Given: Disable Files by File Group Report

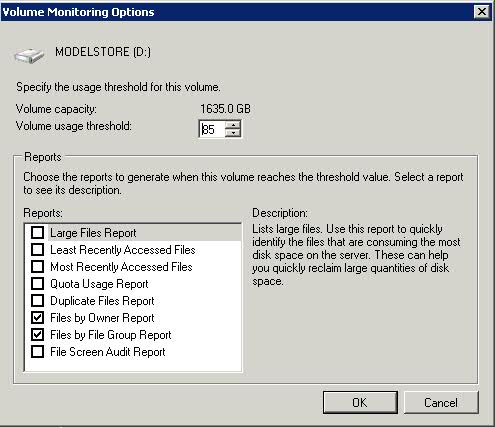Looking at the screenshot, I should (37, 334).
